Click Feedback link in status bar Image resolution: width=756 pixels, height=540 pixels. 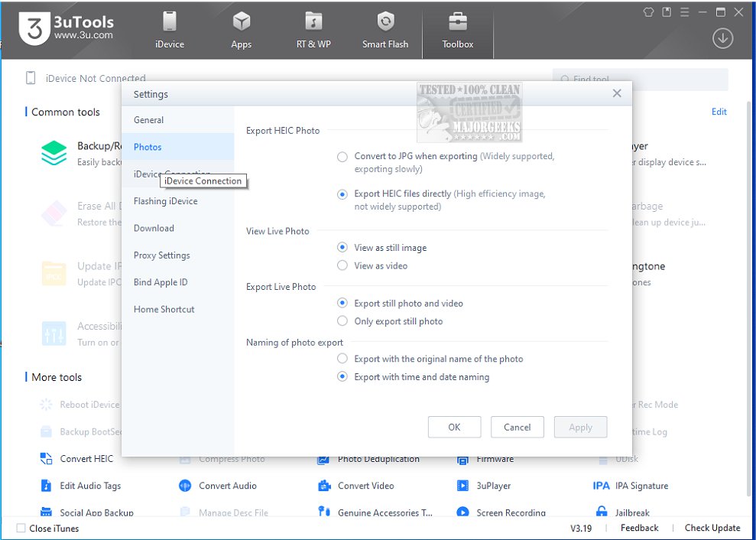pyautogui.click(x=639, y=528)
